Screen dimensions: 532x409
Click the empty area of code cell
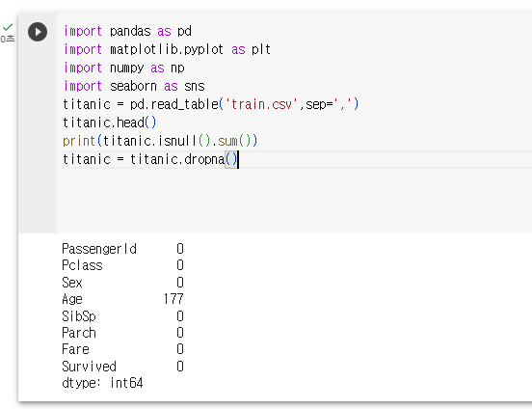click(292, 201)
